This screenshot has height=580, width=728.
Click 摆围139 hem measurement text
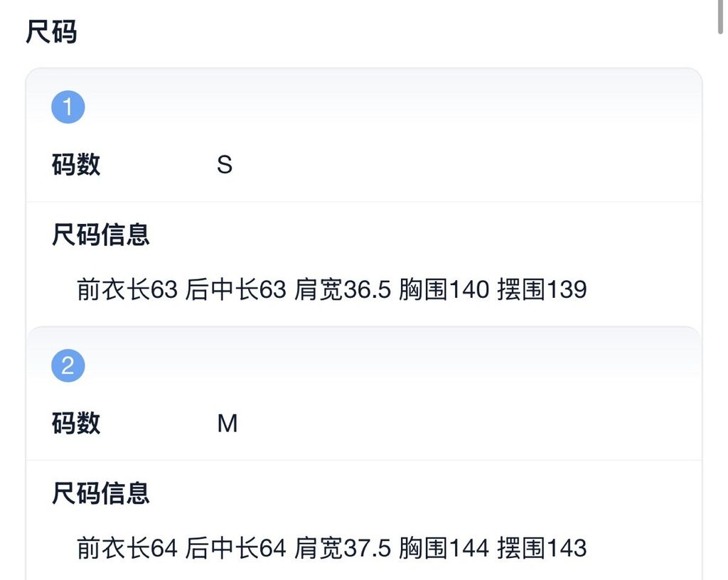[x=542, y=290]
